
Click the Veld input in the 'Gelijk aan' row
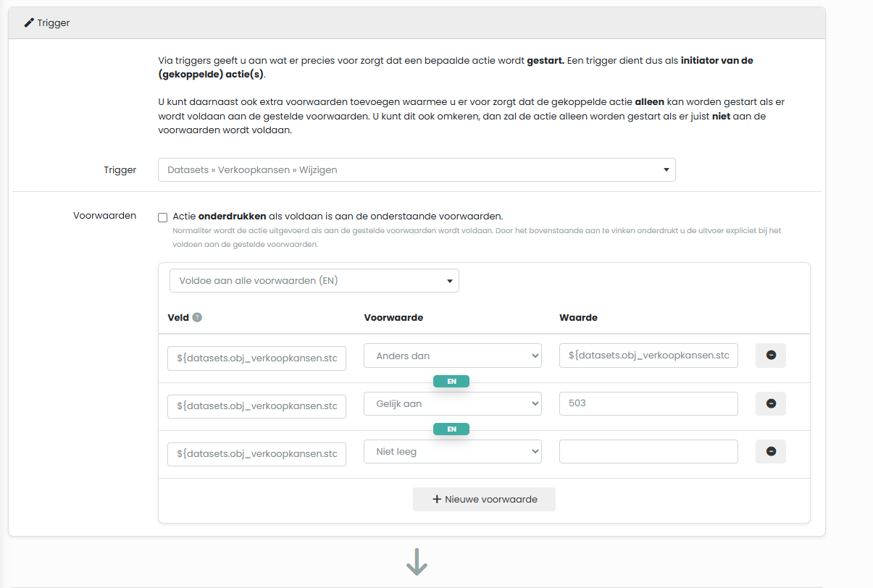pos(256,406)
